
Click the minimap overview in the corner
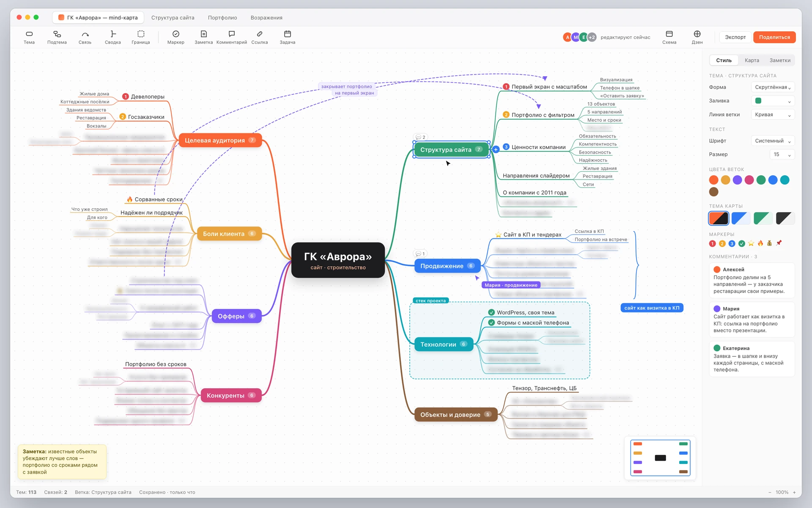point(660,458)
